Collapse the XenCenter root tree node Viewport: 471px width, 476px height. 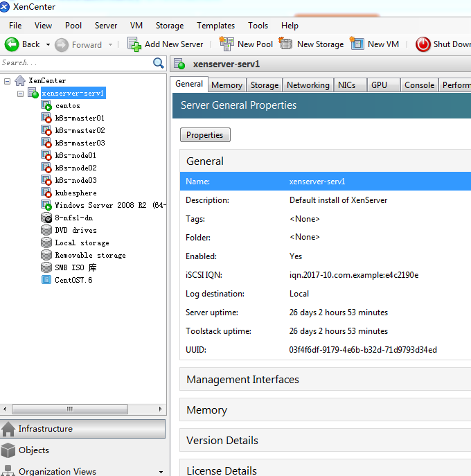coord(8,81)
